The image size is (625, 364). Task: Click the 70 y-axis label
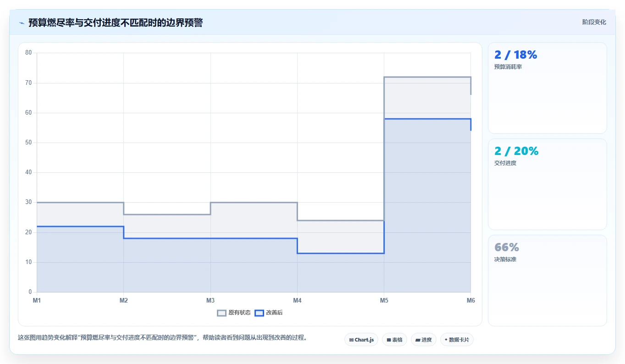[x=28, y=83]
